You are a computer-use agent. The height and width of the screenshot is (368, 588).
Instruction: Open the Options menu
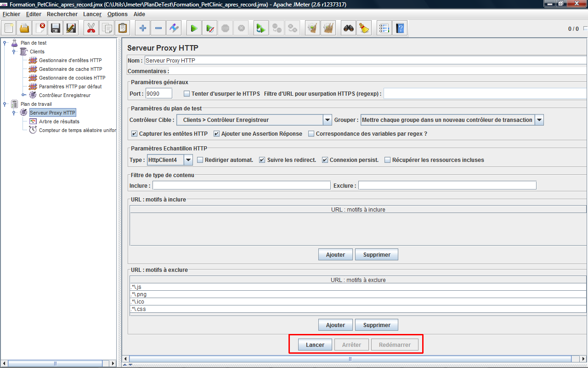point(118,14)
